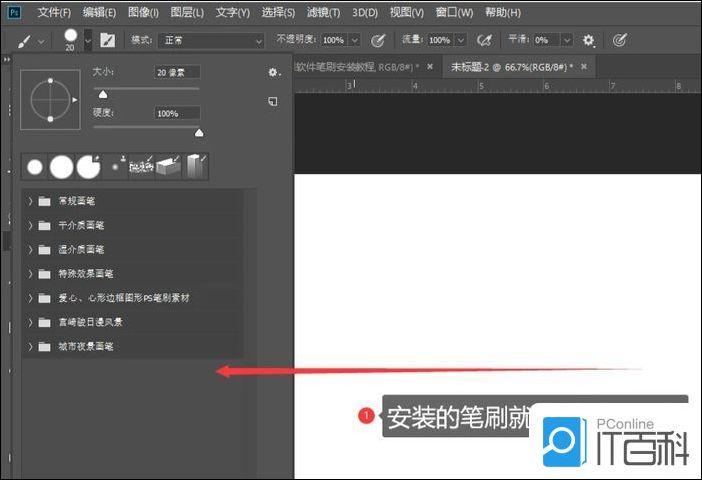Select the notched round recent brush thumbnail
The height and width of the screenshot is (480, 702).
[x=88, y=167]
